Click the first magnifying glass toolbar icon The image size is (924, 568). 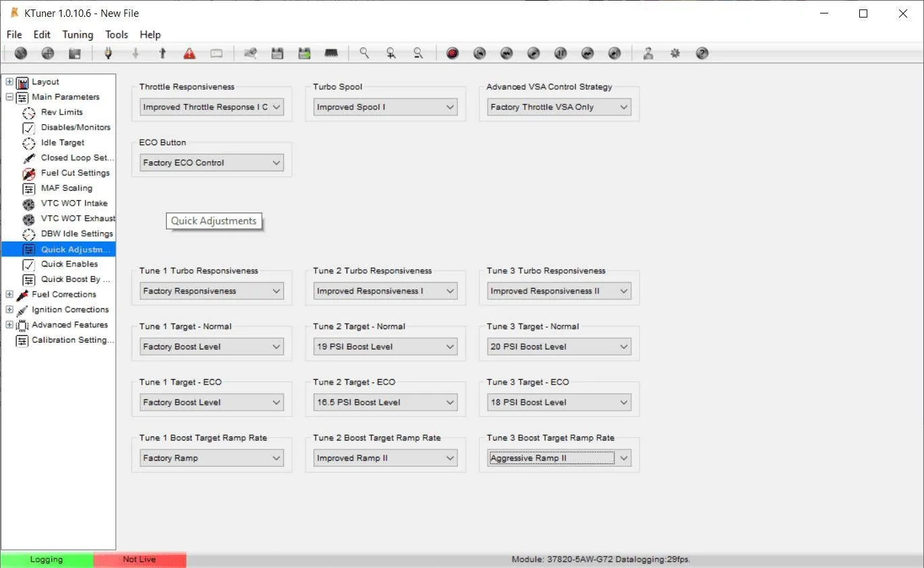pos(364,53)
